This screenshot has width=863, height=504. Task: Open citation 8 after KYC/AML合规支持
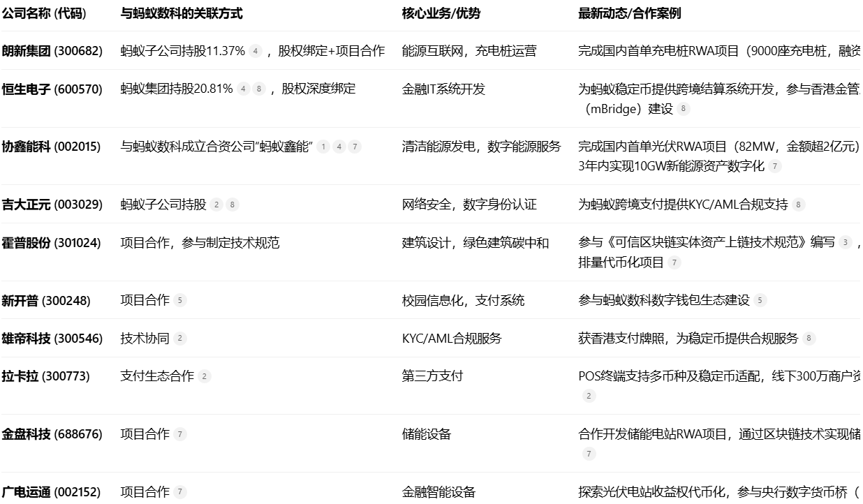[x=799, y=205]
